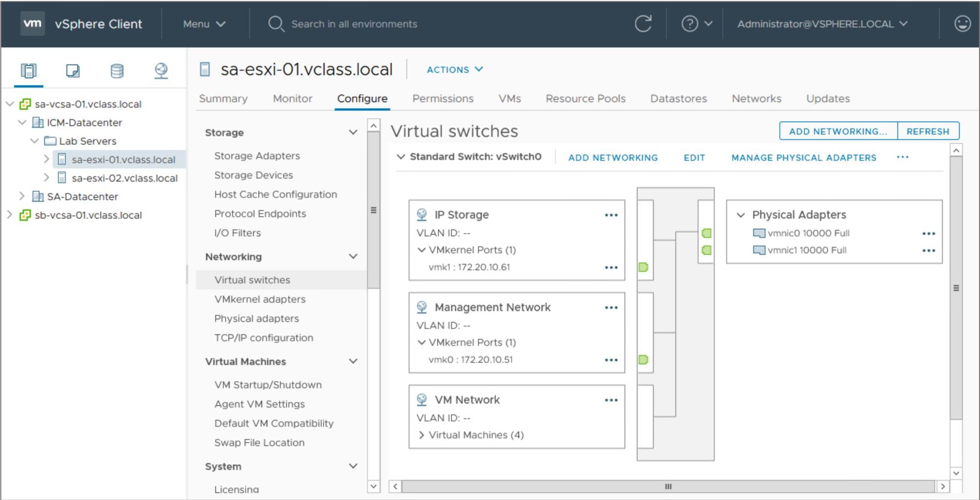Collapse ICM-Datacenter tree node
Image resolution: width=980 pixels, height=500 pixels.
coord(22,122)
